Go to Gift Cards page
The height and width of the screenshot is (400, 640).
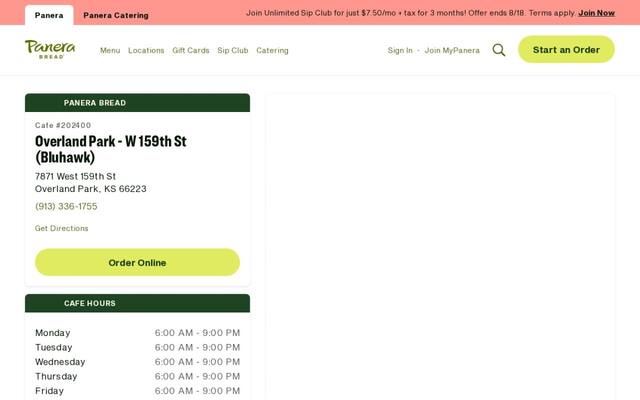[x=191, y=50]
